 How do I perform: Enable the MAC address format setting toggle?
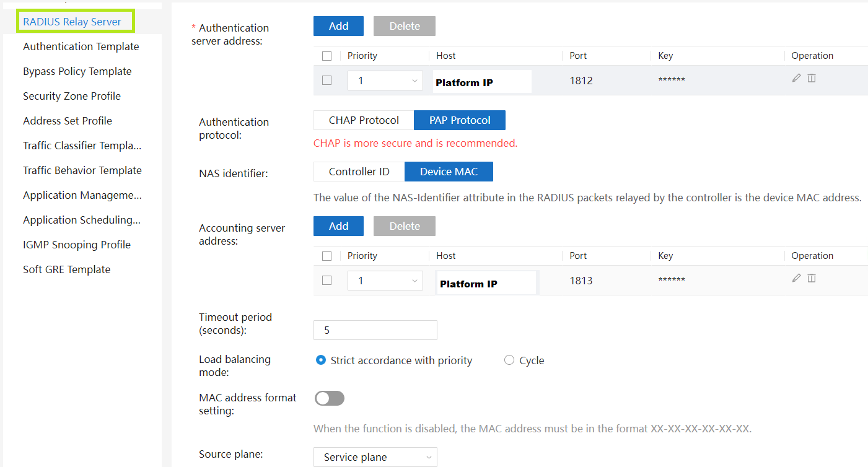coord(329,398)
